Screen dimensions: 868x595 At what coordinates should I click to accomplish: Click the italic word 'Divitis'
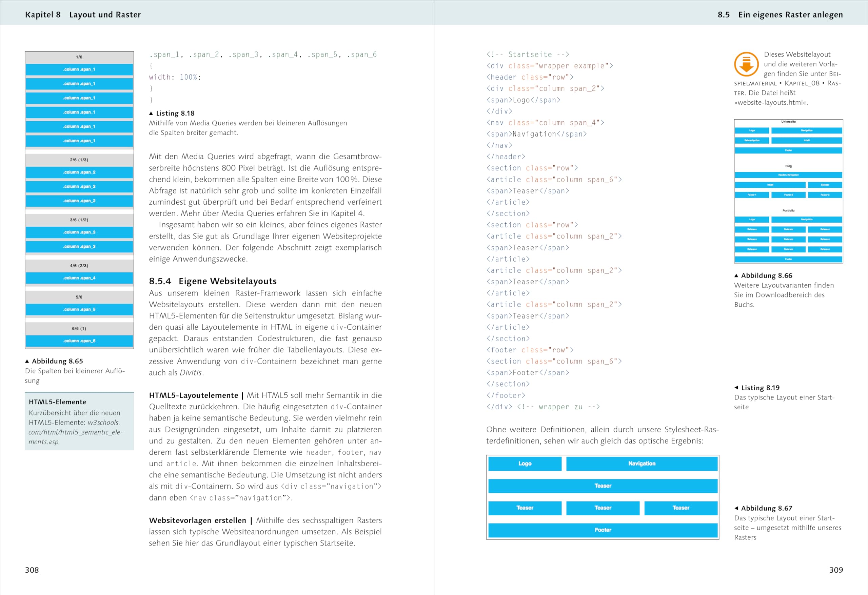[191, 372]
